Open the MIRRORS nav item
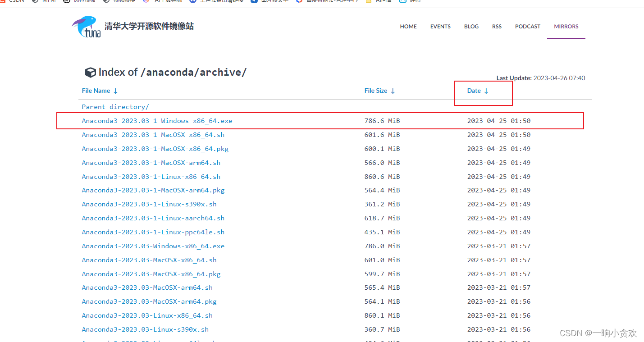The height and width of the screenshot is (342, 644). pyautogui.click(x=566, y=27)
